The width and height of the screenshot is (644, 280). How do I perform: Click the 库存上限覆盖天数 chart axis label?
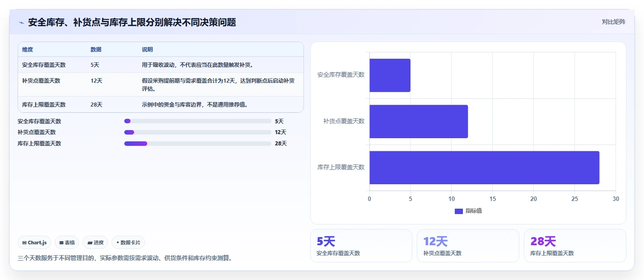click(341, 167)
